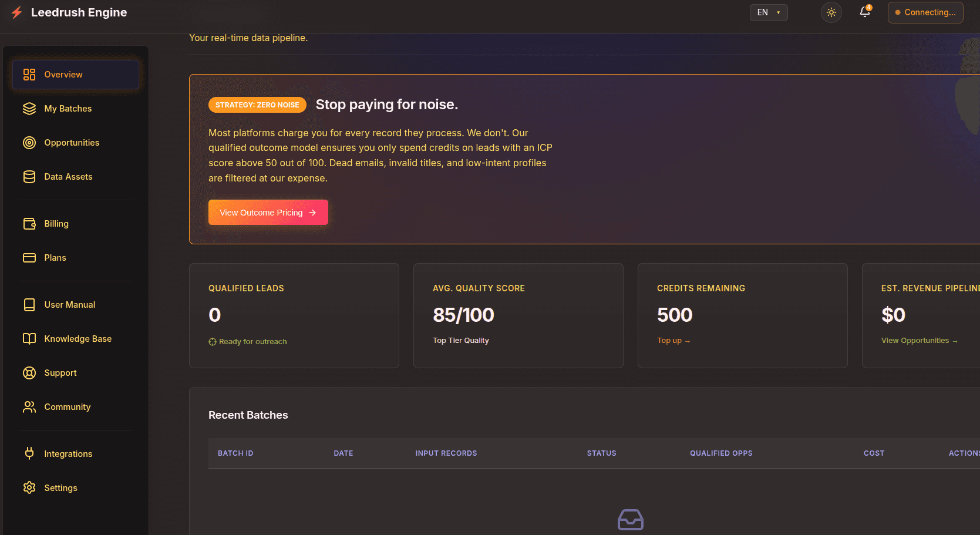
Task: Select the Knowledge Base book icon
Action: pyautogui.click(x=29, y=338)
